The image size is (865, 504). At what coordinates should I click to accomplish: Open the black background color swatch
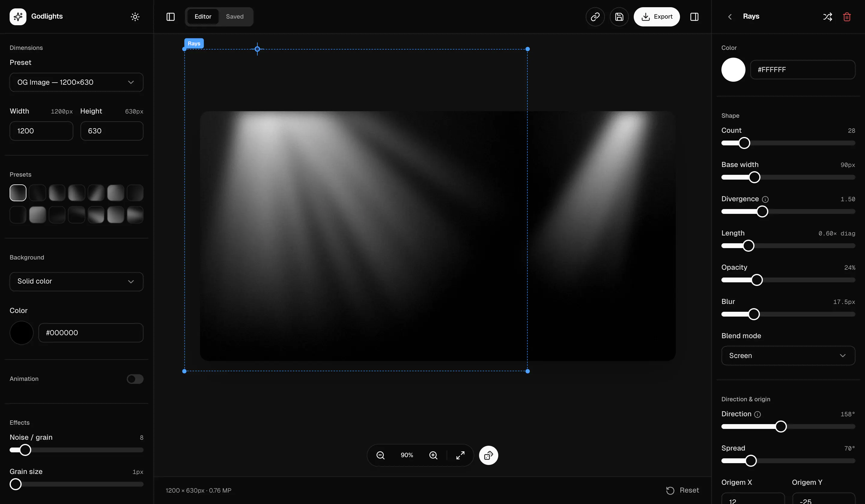point(22,333)
